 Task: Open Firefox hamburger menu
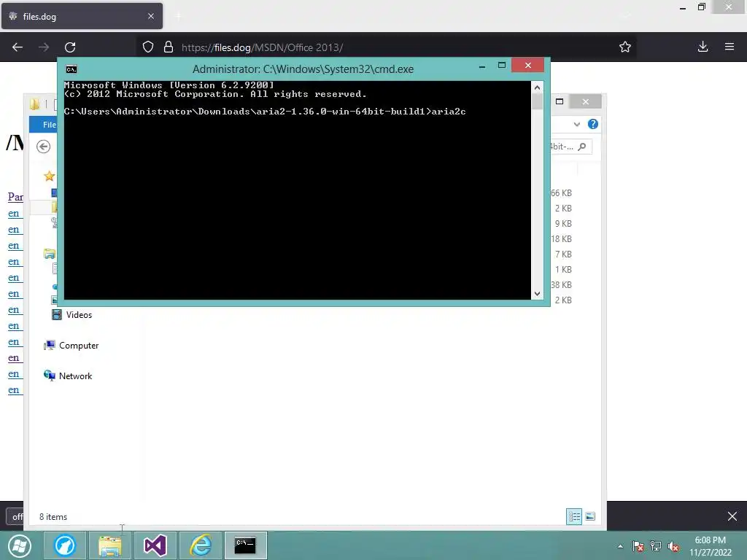click(x=729, y=47)
